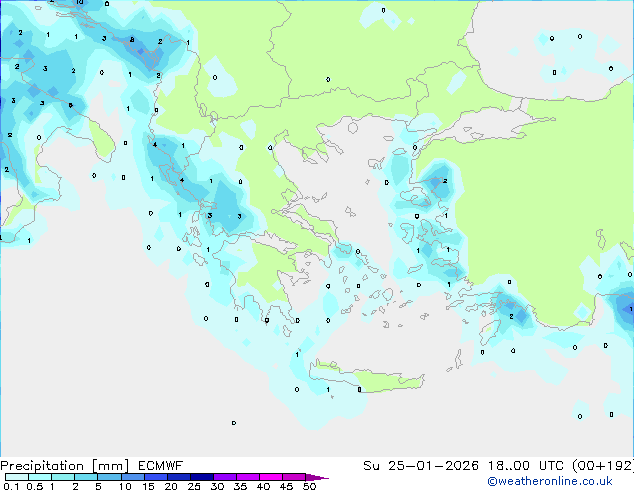This screenshot has width=634, height=490.
Task: Click the 'Precipitation [mm]' title text
Action: pos(64,466)
